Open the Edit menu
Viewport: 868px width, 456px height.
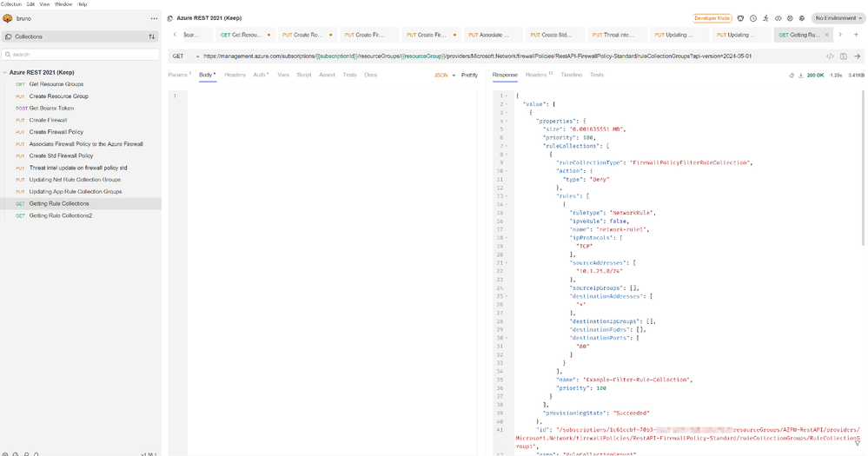[x=30, y=3]
